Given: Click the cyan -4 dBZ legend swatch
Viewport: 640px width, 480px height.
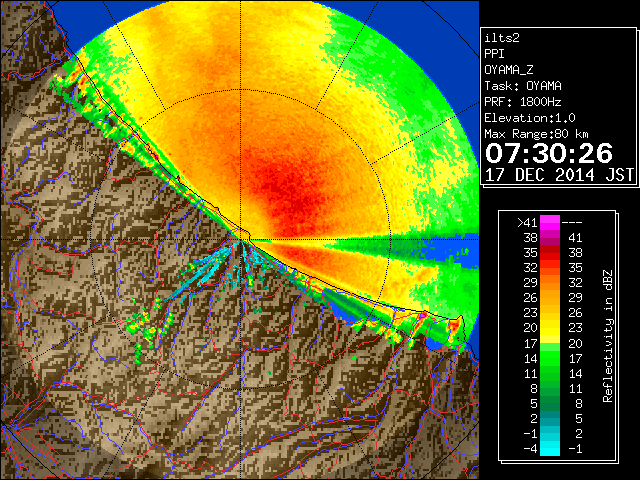Looking at the screenshot, I should pyautogui.click(x=550, y=449).
